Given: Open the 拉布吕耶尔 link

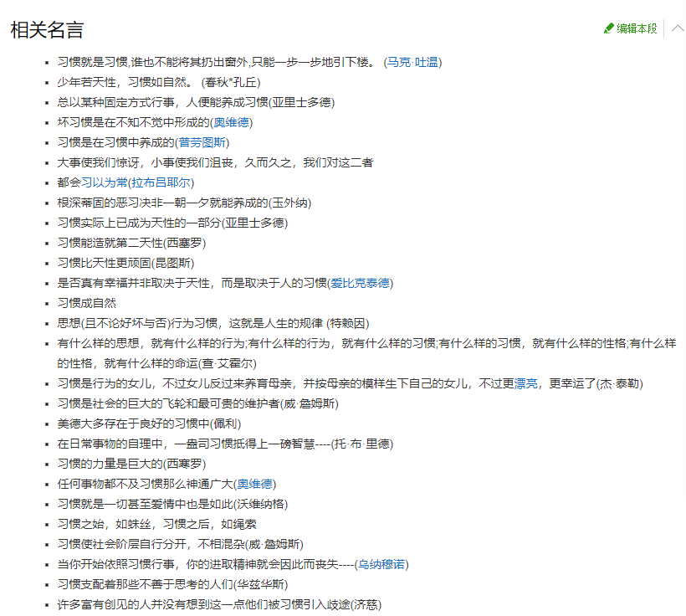Looking at the screenshot, I should (x=161, y=182).
